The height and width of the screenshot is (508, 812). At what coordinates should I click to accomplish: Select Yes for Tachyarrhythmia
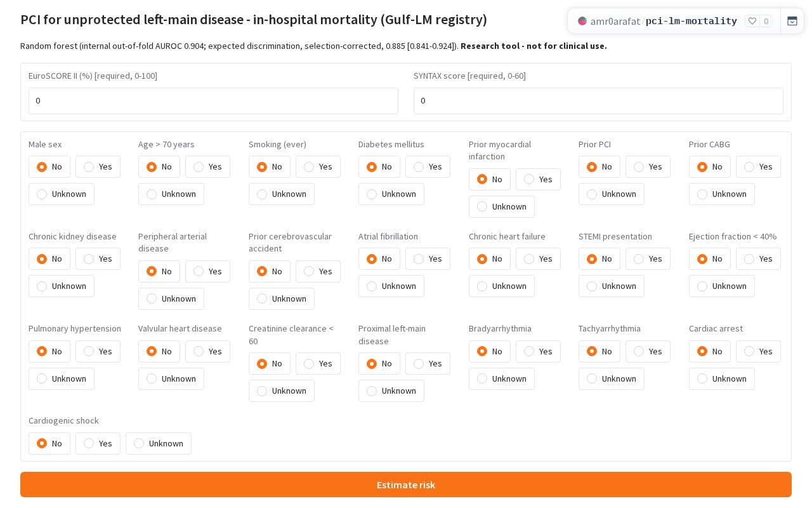click(x=648, y=351)
